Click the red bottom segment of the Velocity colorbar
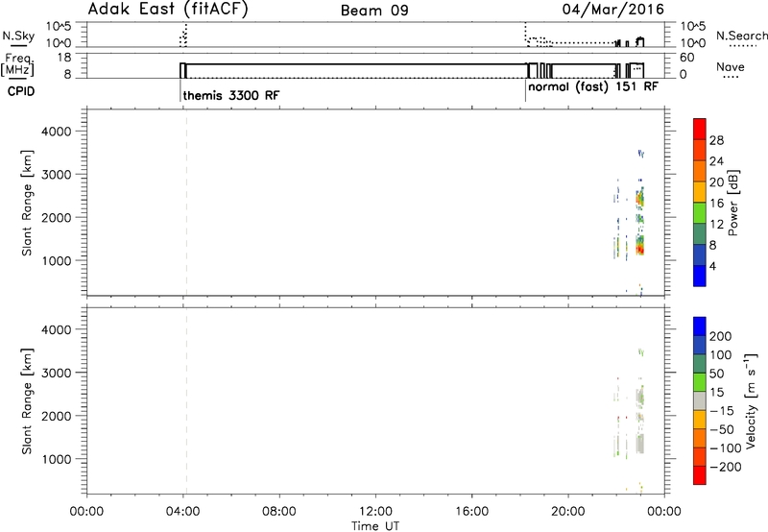Viewport: 768px width, 532px height. click(x=700, y=475)
